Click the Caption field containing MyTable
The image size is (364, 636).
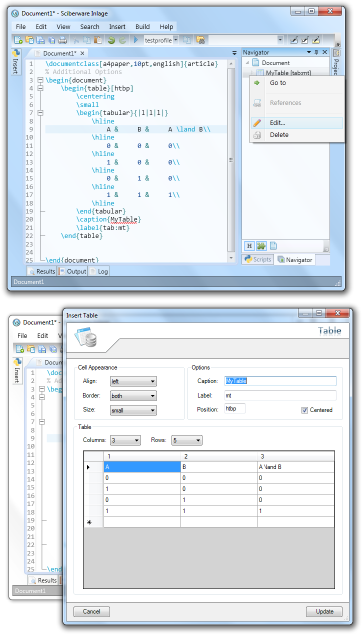[280, 381]
